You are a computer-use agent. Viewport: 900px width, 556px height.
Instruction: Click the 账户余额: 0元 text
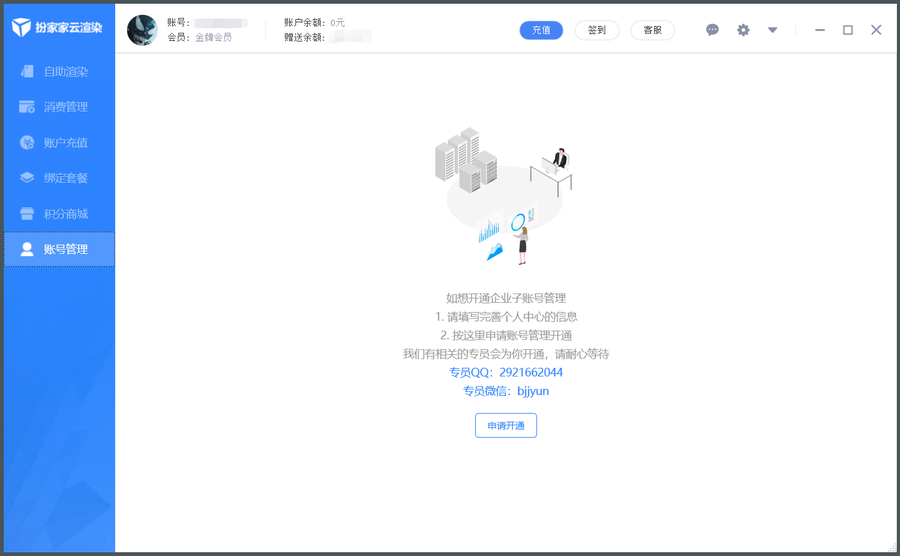point(315,22)
